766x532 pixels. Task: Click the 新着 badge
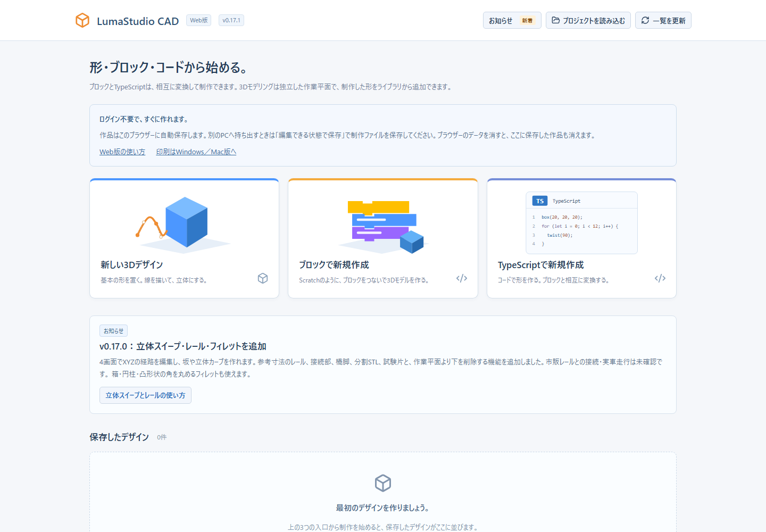[x=527, y=21]
